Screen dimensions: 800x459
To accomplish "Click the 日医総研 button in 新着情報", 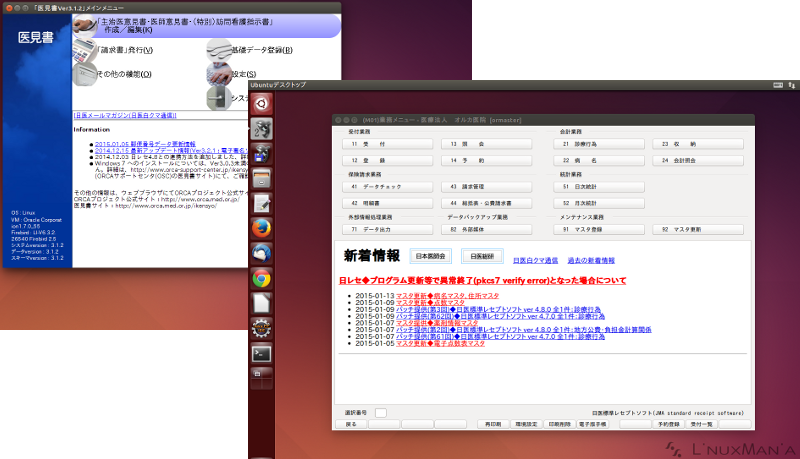I will [482, 256].
